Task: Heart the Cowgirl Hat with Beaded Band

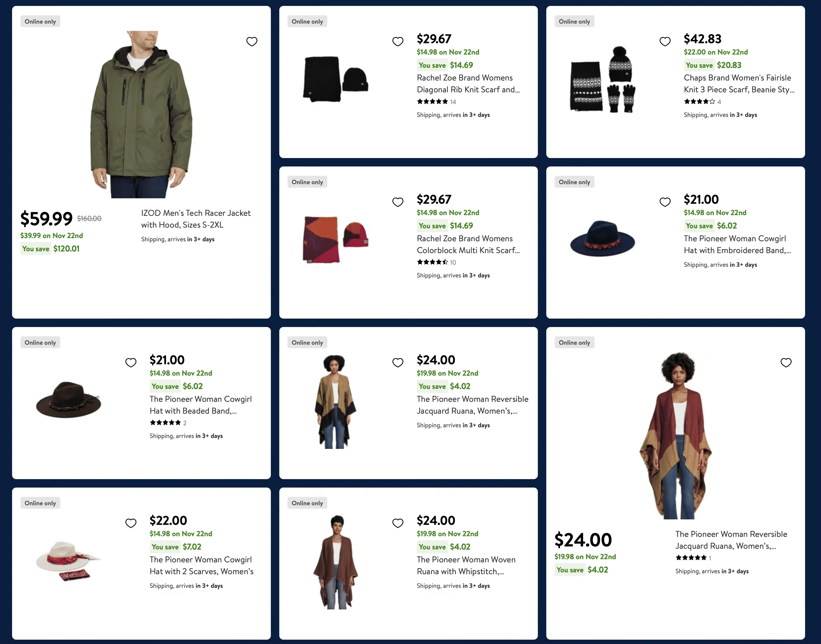Action: pyautogui.click(x=131, y=363)
